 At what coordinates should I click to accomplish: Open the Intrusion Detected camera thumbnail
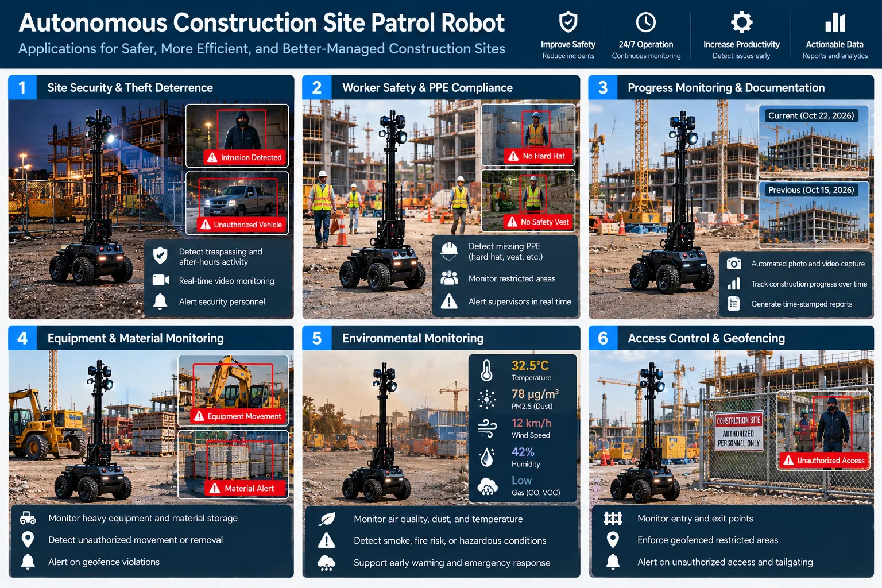(237, 136)
